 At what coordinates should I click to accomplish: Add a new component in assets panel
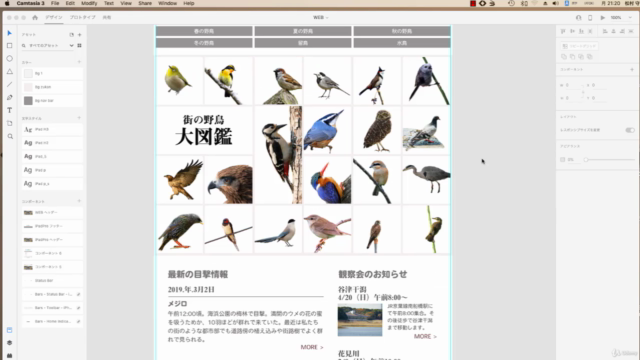(79, 201)
